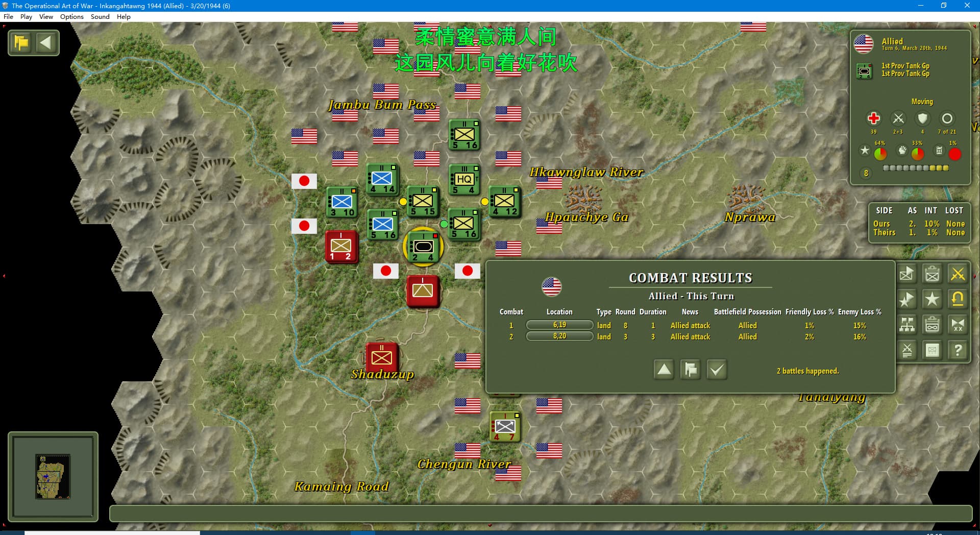Select the blue infantry unit 4-14
980x535 pixels.
click(382, 179)
